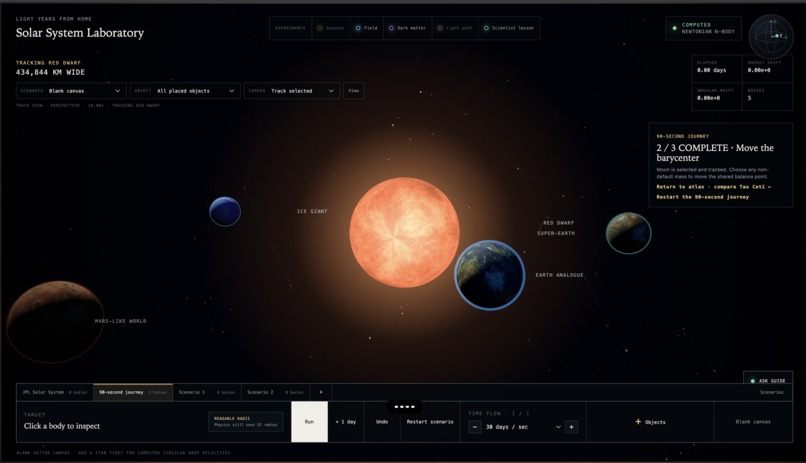Open the Scenario dropdown showing Blank canvas
Screen dimensions: 806x463
point(71,91)
